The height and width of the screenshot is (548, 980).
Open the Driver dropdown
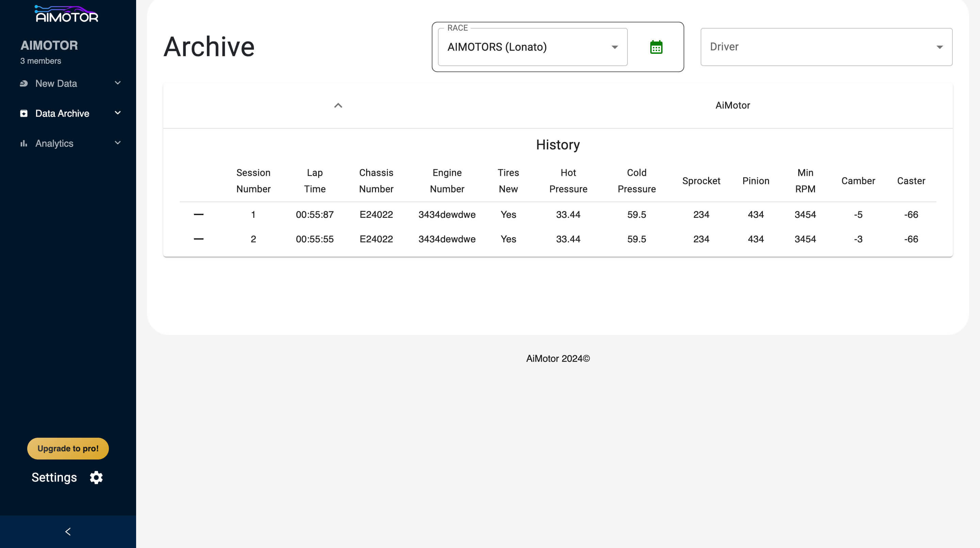click(x=826, y=47)
